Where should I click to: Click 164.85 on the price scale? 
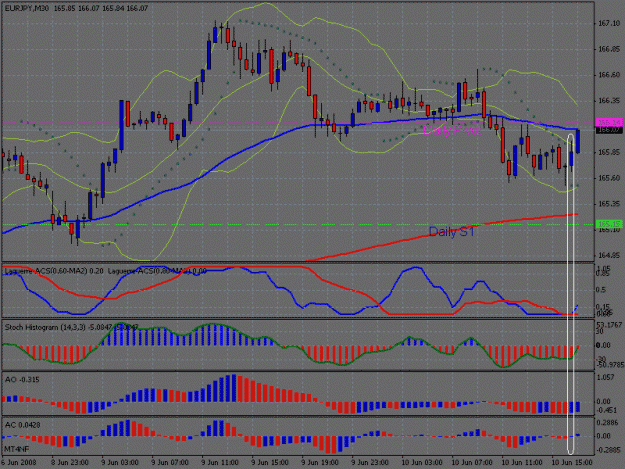click(609, 255)
